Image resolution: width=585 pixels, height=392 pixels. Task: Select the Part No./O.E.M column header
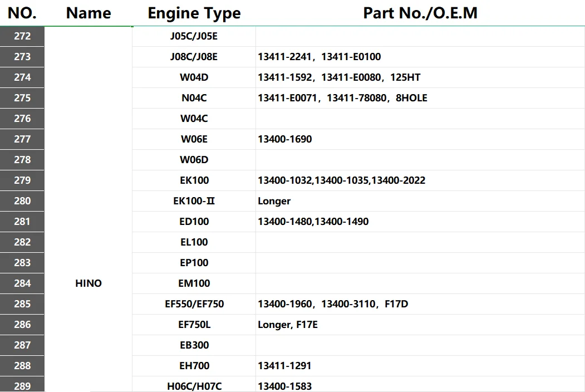coord(420,13)
